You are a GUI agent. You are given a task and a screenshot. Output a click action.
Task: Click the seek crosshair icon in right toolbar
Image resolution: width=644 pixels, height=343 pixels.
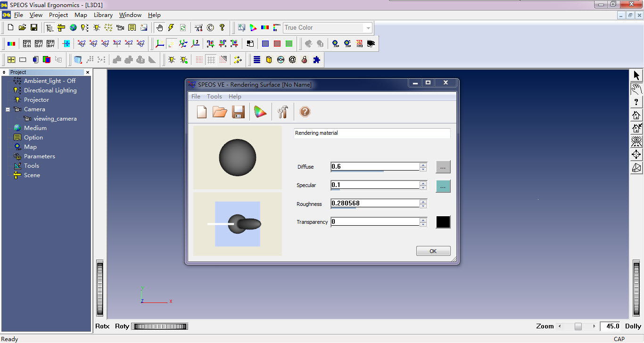636,155
